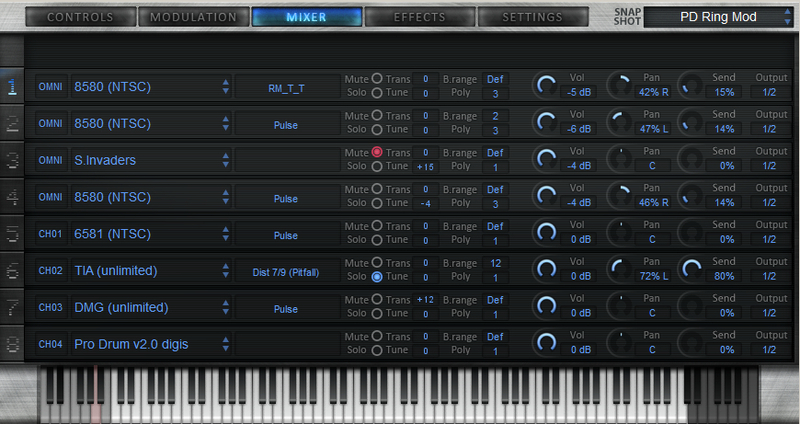Open chip selector arrows for TIA (unlimited)
This screenshot has height=424, width=800.
[x=226, y=270]
